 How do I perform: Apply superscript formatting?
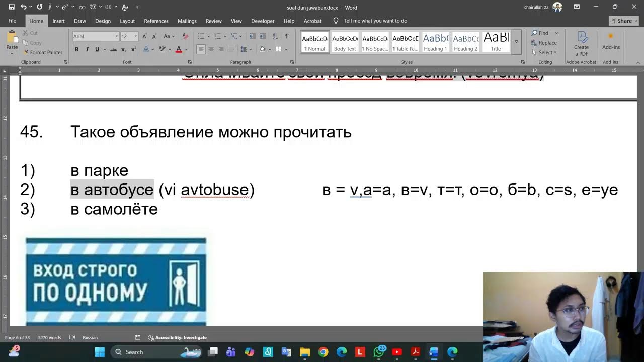(133, 49)
